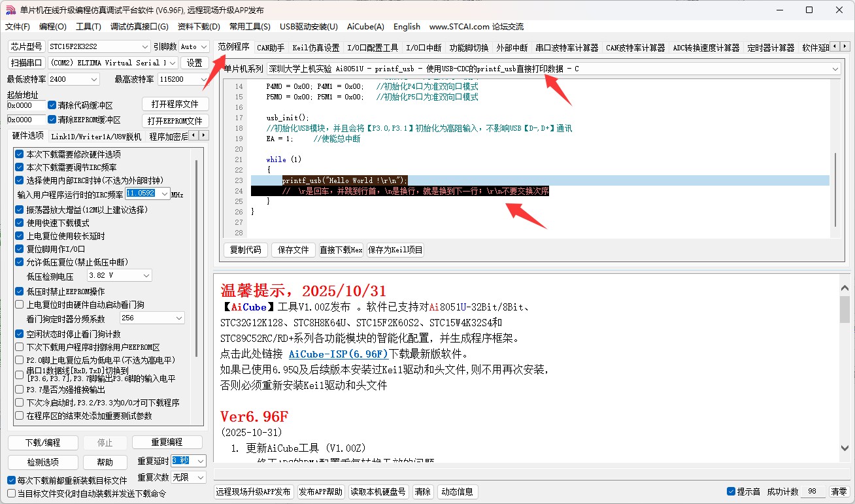The width and height of the screenshot is (855, 504).
Task: Switch interface language via English menu item
Action: coord(407,26)
